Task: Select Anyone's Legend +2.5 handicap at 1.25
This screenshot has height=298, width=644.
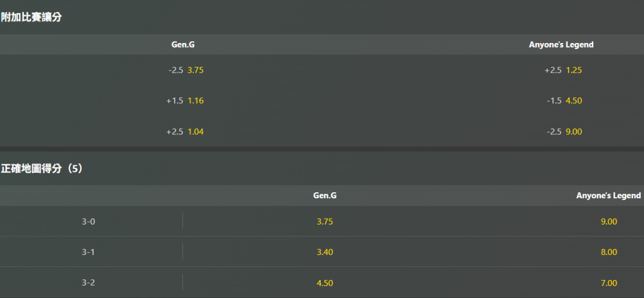Action: (x=563, y=70)
